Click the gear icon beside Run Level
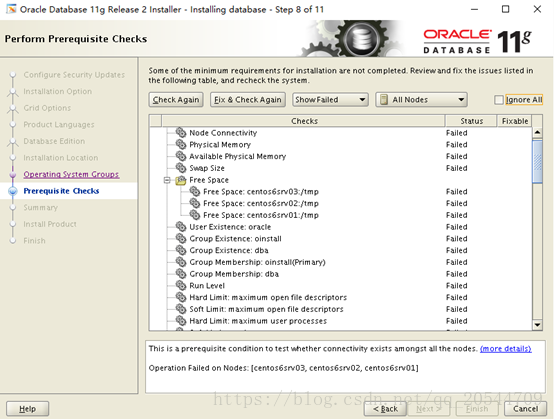 [181, 285]
